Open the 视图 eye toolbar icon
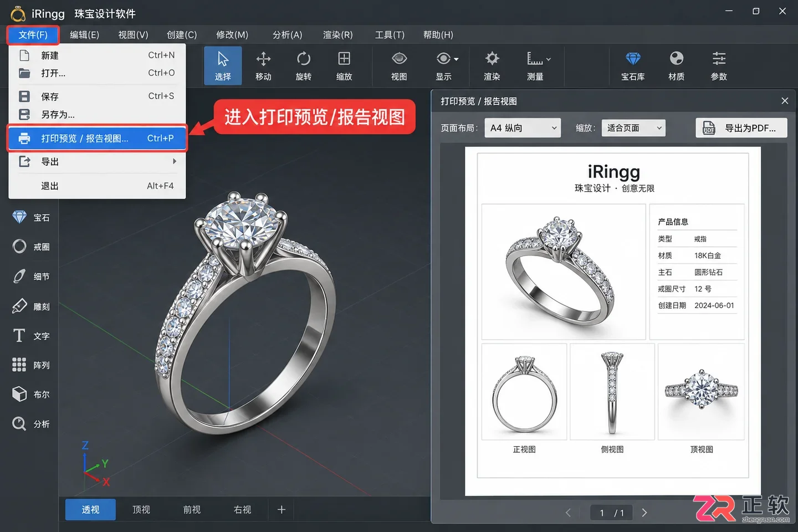 399,65
